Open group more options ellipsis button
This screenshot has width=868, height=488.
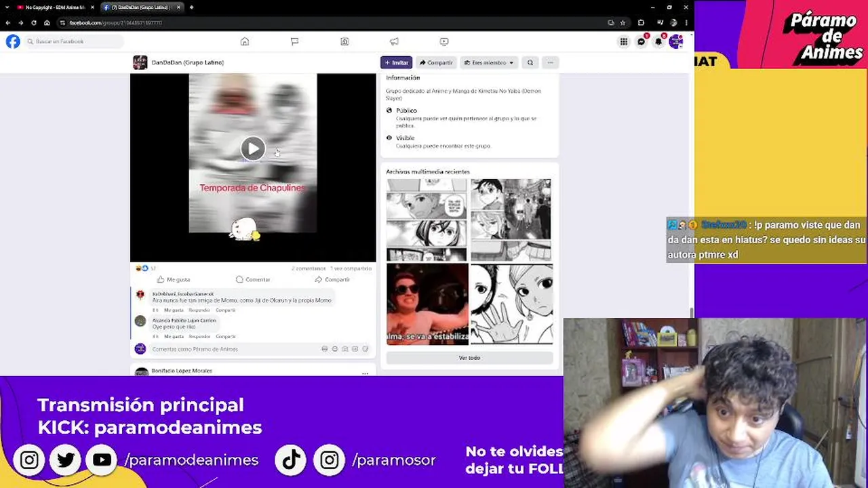(x=550, y=62)
